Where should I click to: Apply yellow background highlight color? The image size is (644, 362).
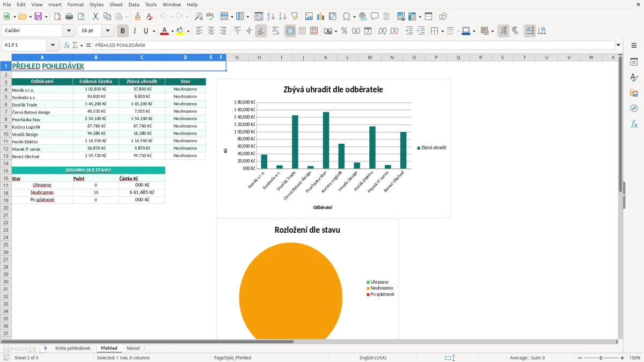[x=180, y=31]
